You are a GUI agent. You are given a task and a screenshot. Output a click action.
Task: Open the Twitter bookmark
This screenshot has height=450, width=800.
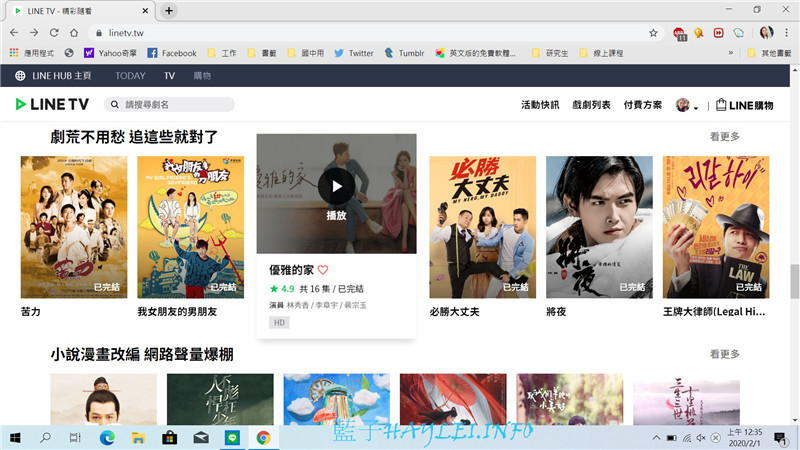pos(354,53)
